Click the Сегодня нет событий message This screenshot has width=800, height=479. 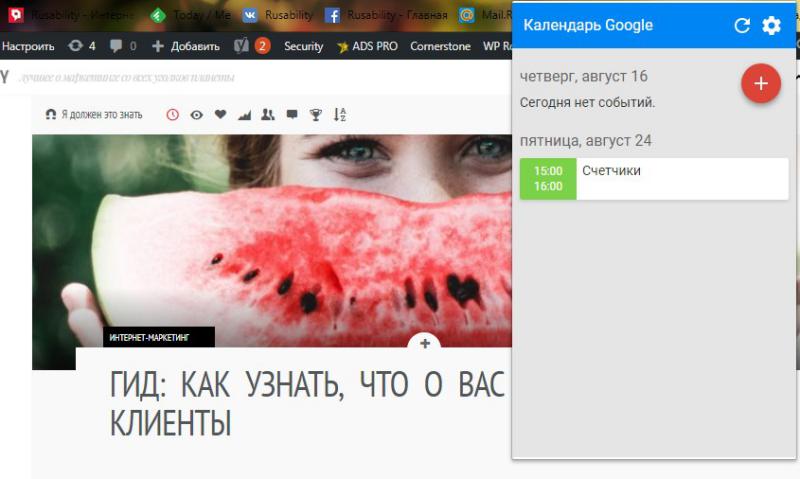coord(587,103)
